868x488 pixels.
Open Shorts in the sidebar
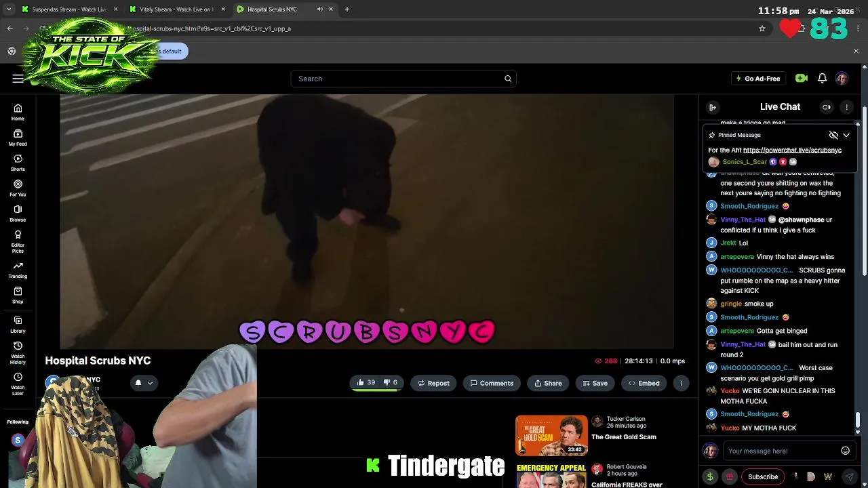coord(18,163)
